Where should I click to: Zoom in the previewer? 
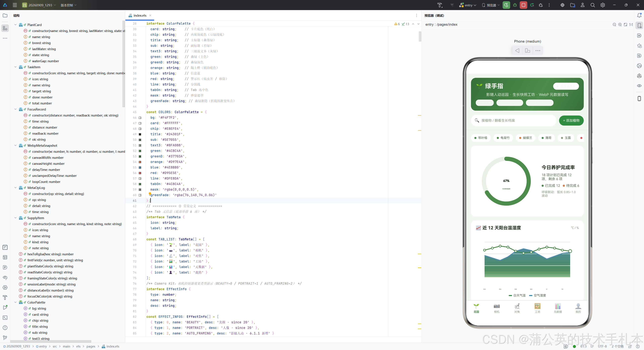tap(620, 24)
